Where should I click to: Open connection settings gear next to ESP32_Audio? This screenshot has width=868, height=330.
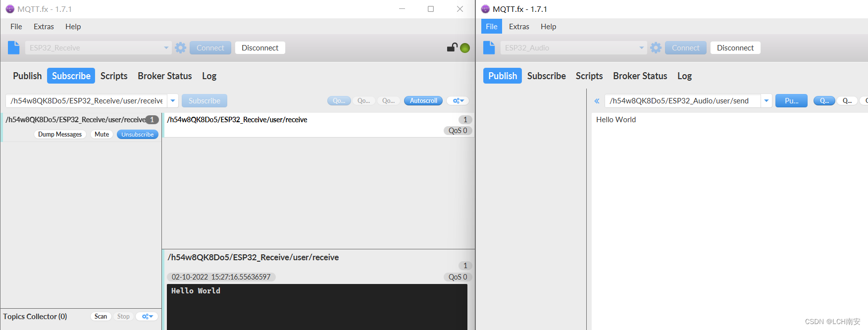click(x=656, y=48)
